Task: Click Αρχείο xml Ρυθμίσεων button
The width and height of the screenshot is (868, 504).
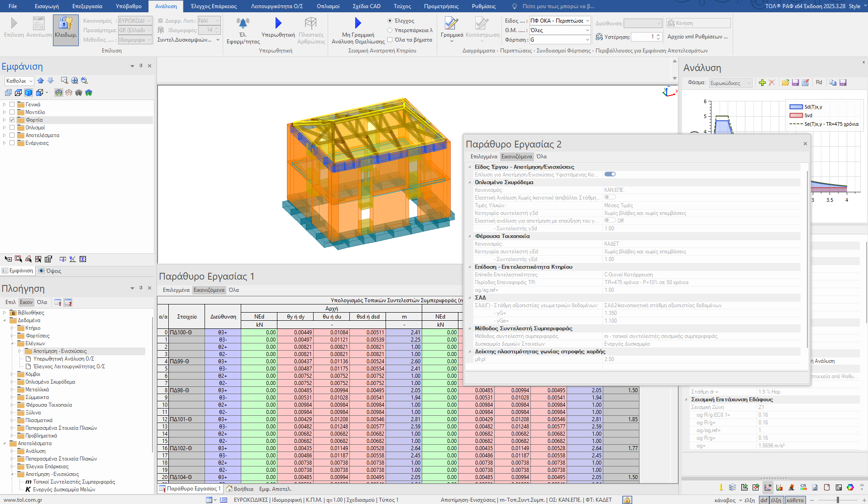Action: tap(697, 37)
